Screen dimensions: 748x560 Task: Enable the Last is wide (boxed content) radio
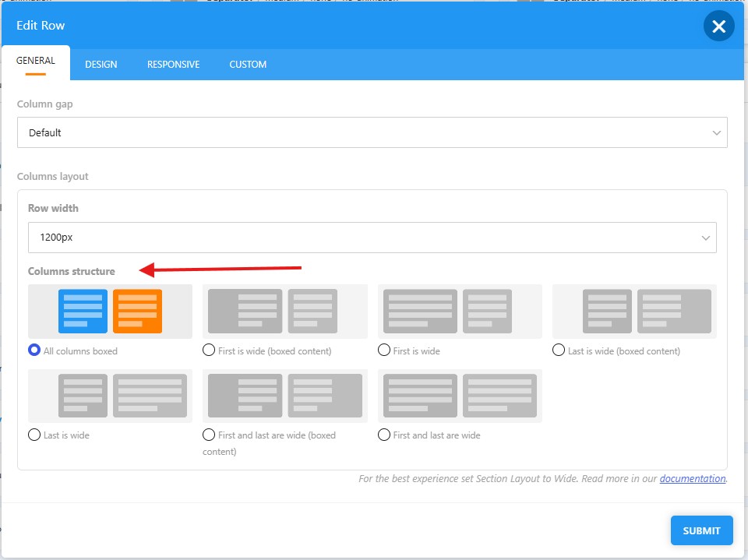559,350
